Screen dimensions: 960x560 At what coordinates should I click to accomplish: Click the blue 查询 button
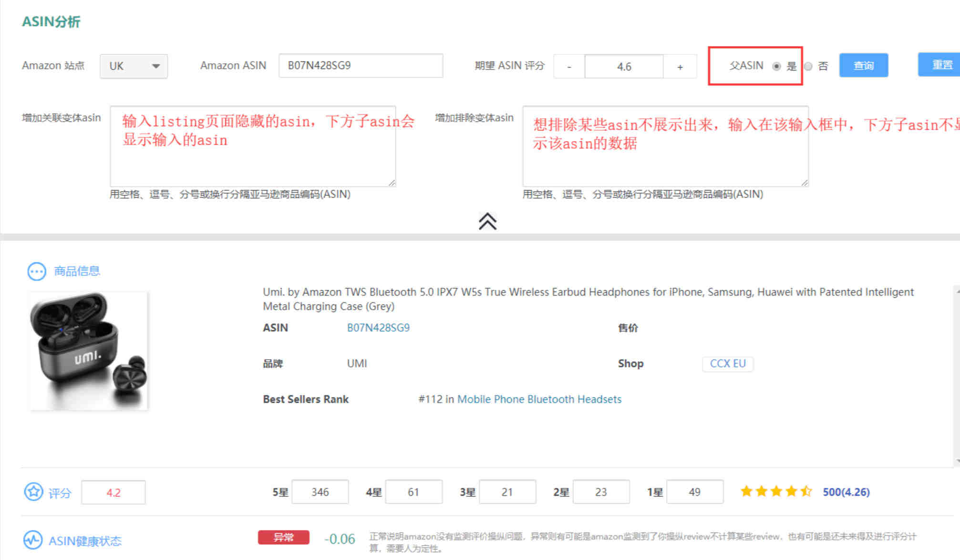tap(864, 65)
